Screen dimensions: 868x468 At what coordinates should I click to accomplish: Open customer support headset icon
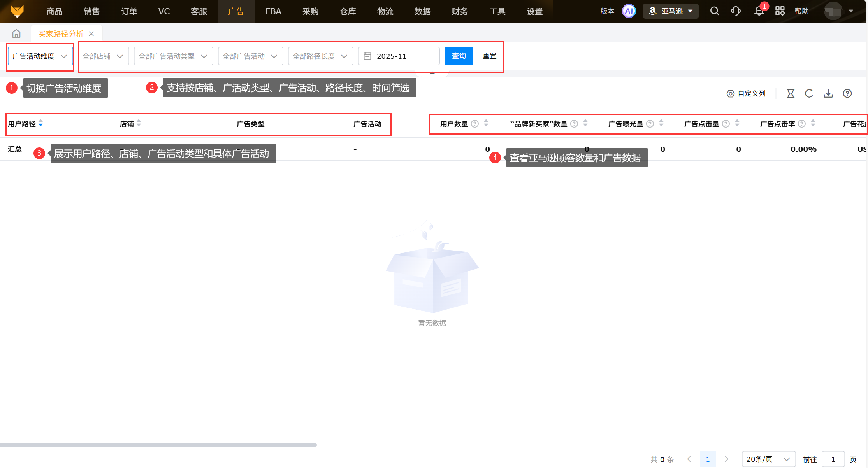(736, 11)
